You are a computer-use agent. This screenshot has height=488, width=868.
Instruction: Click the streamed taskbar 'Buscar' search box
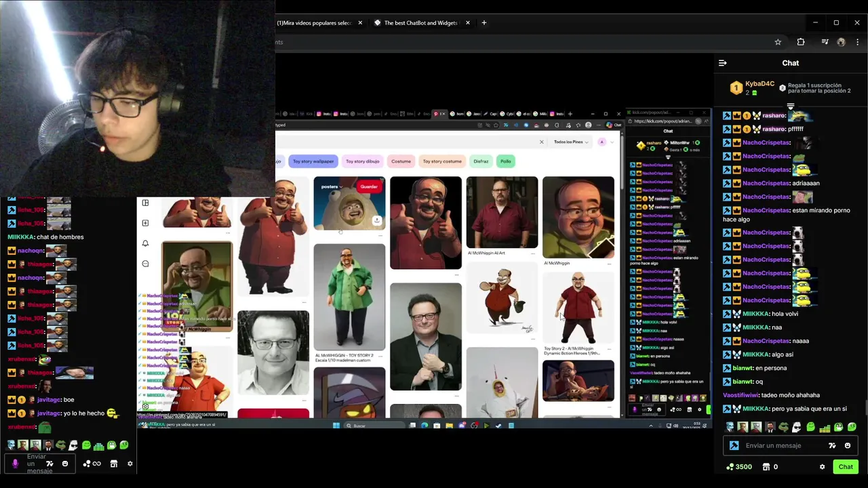(375, 426)
